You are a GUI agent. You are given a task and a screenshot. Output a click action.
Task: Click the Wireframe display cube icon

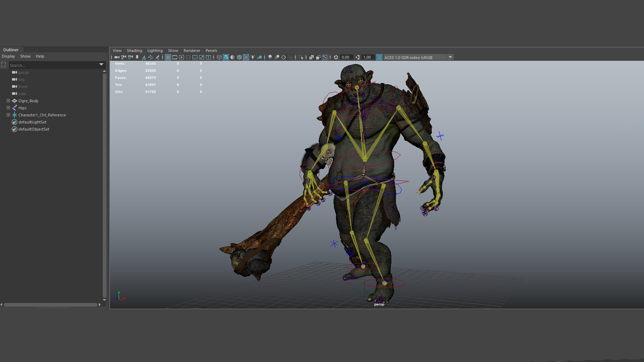click(219, 57)
